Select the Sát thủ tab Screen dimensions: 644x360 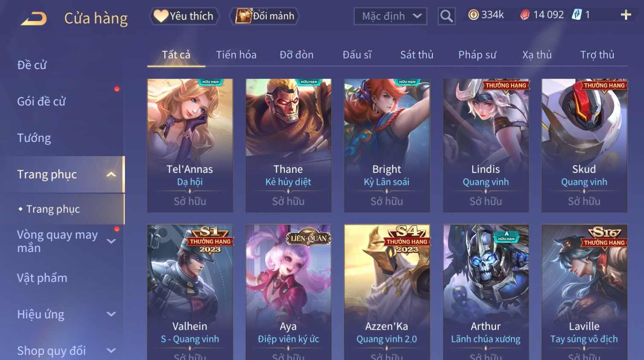[x=417, y=55]
